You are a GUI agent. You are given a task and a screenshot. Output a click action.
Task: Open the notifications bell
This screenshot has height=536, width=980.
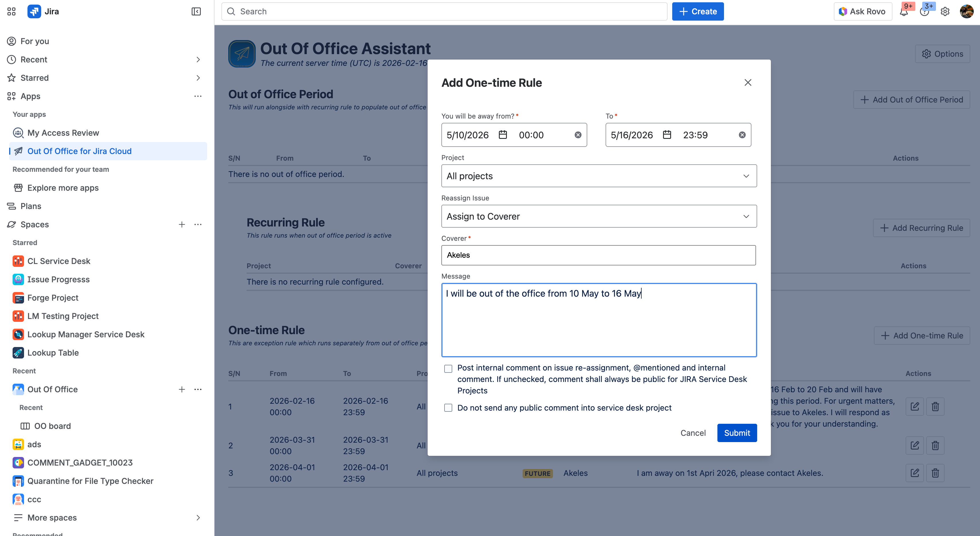pos(904,11)
